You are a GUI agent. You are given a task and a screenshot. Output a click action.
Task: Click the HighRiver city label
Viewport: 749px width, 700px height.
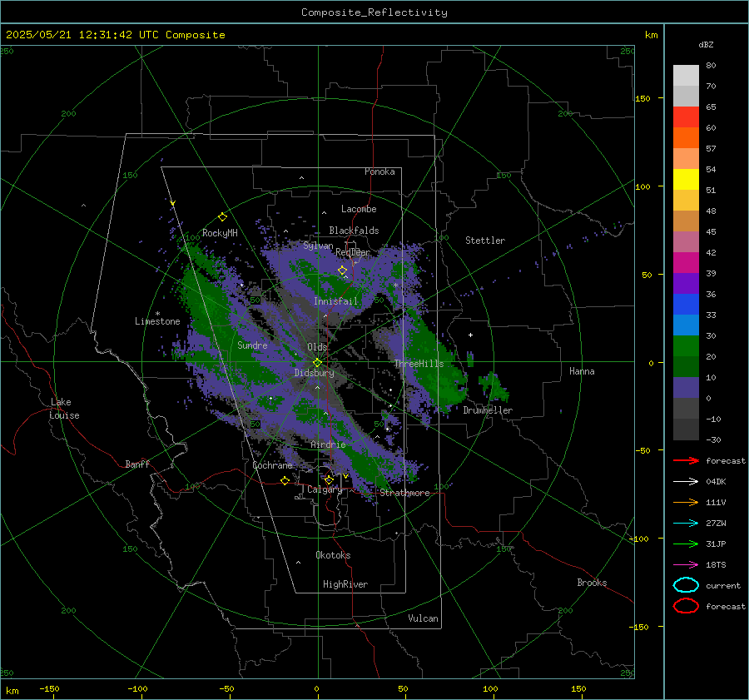point(345,584)
